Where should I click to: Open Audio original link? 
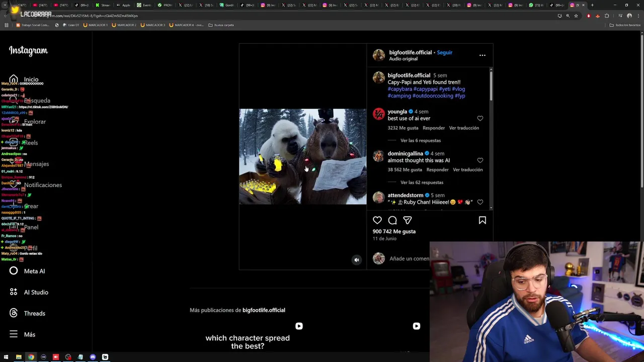[x=403, y=59]
